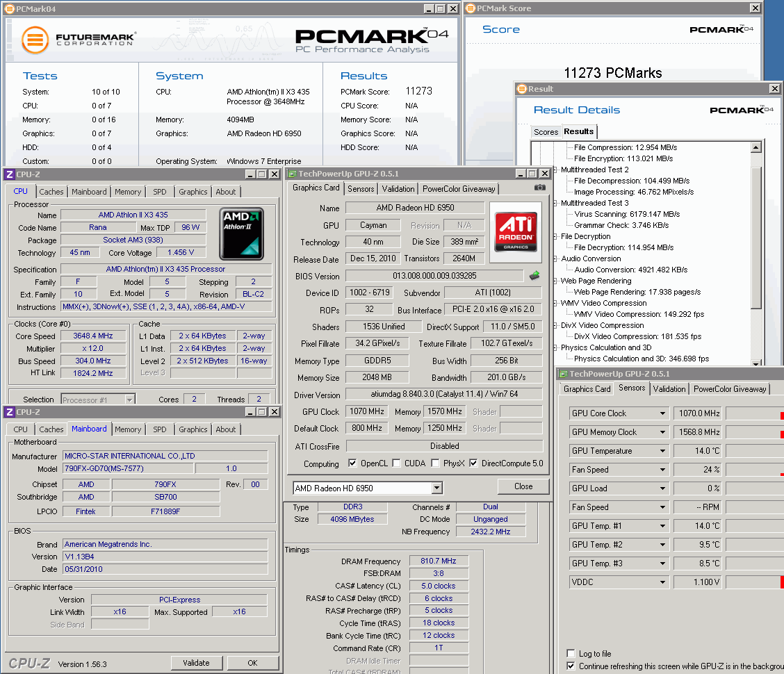Click top CPU-Z window title icon
The image size is (784, 674).
(x=10, y=174)
